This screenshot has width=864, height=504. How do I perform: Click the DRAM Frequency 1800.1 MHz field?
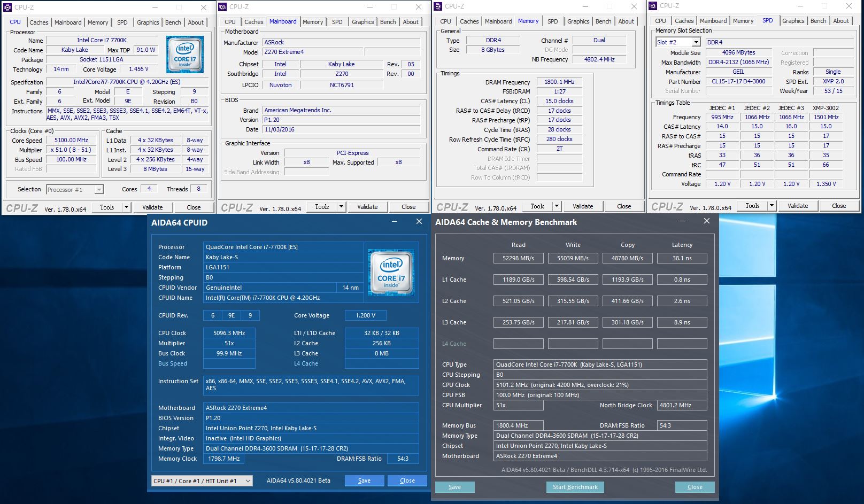559,82
